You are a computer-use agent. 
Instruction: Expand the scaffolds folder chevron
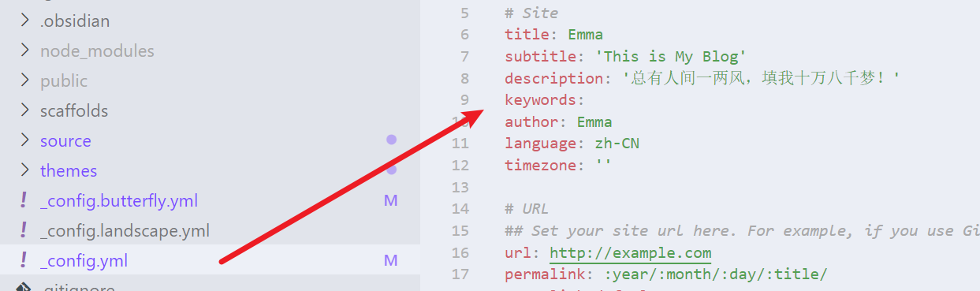[24, 110]
